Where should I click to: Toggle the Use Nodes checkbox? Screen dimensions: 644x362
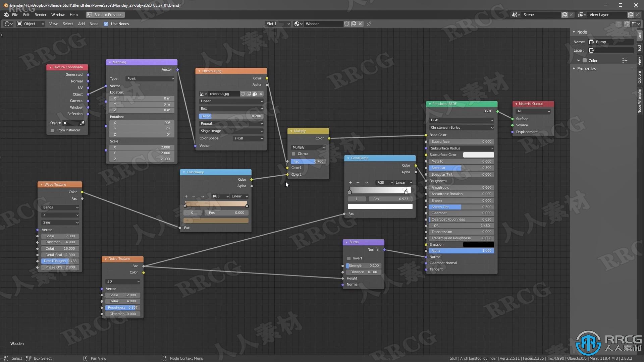106,24
